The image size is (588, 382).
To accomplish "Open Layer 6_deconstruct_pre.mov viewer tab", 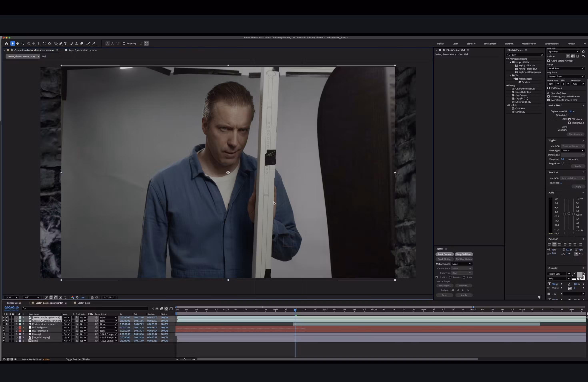I will 83,50.
